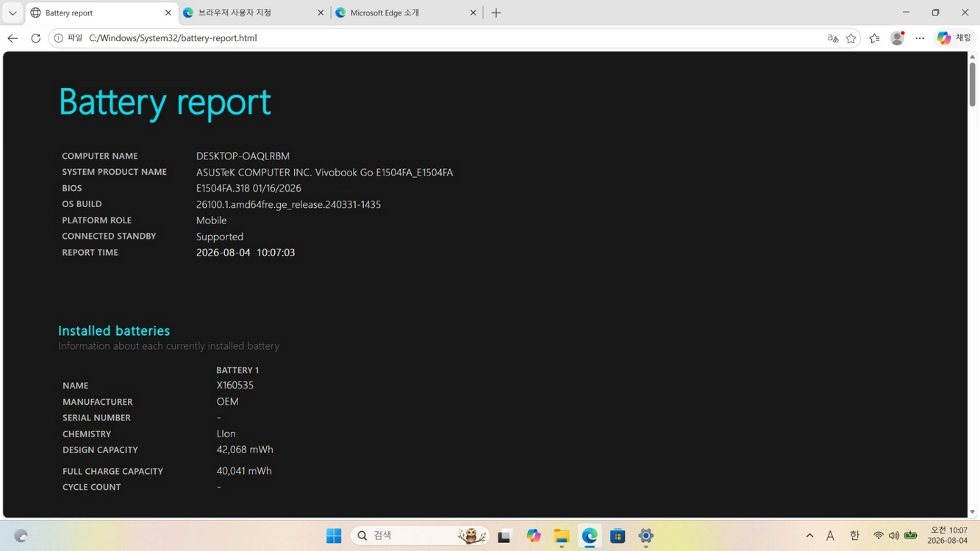This screenshot has height=551, width=980.
Task: Click the input mode A indicator
Action: click(x=830, y=536)
